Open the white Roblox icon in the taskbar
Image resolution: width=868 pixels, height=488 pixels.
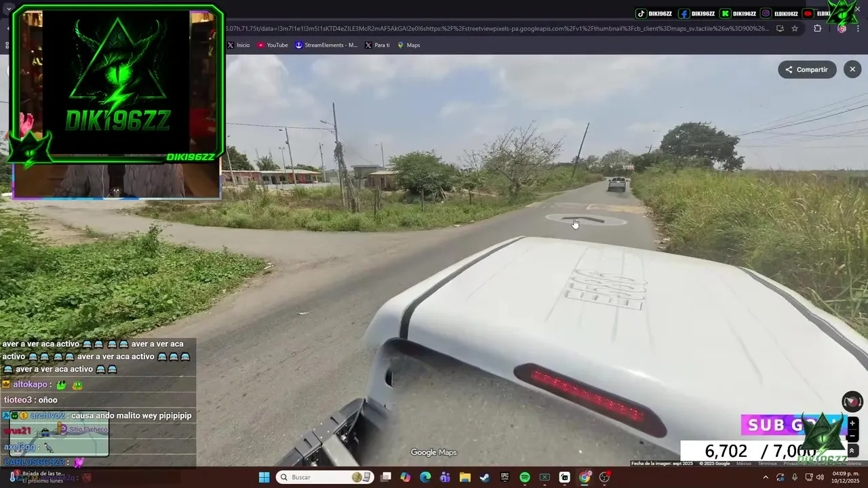click(564, 477)
